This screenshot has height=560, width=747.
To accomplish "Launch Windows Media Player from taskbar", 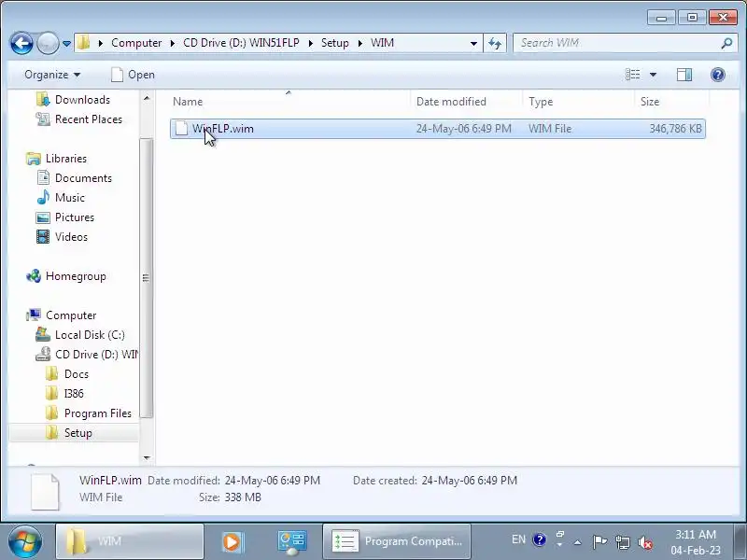I will click(232, 541).
